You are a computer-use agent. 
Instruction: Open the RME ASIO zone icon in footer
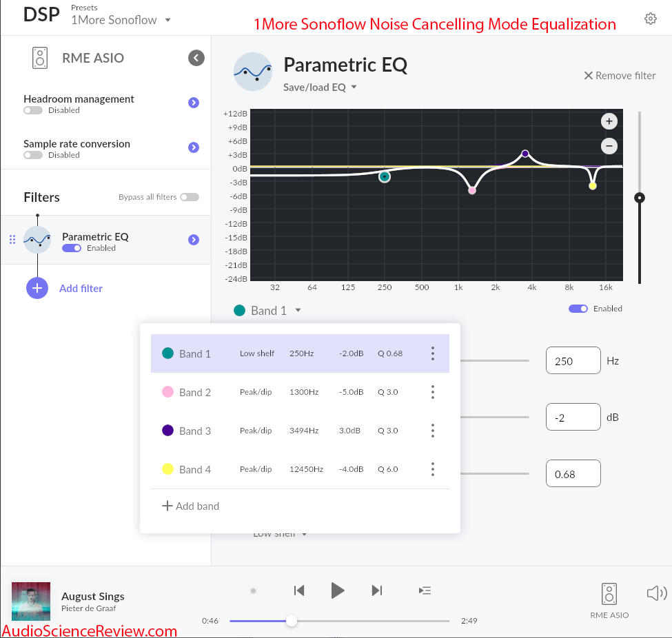click(x=609, y=594)
